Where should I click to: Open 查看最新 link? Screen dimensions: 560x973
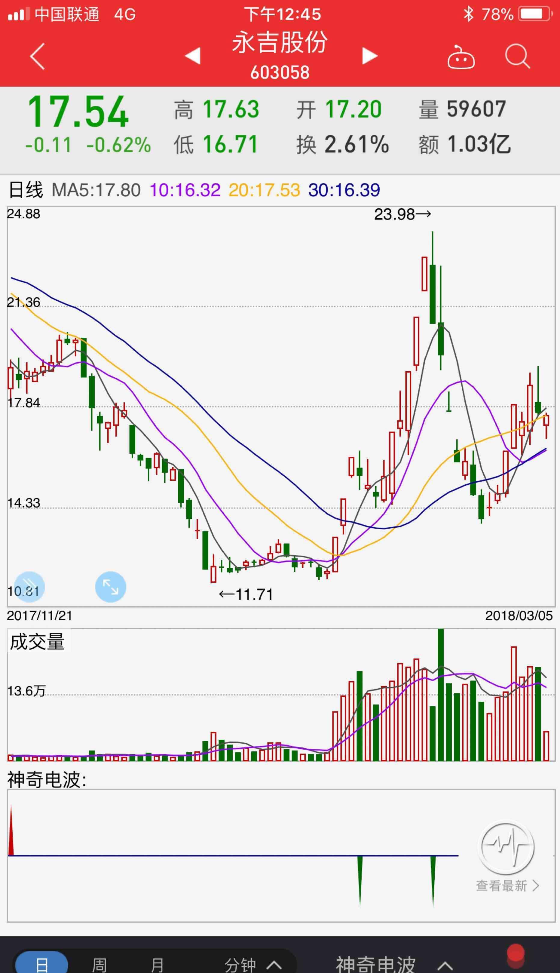tap(507, 886)
